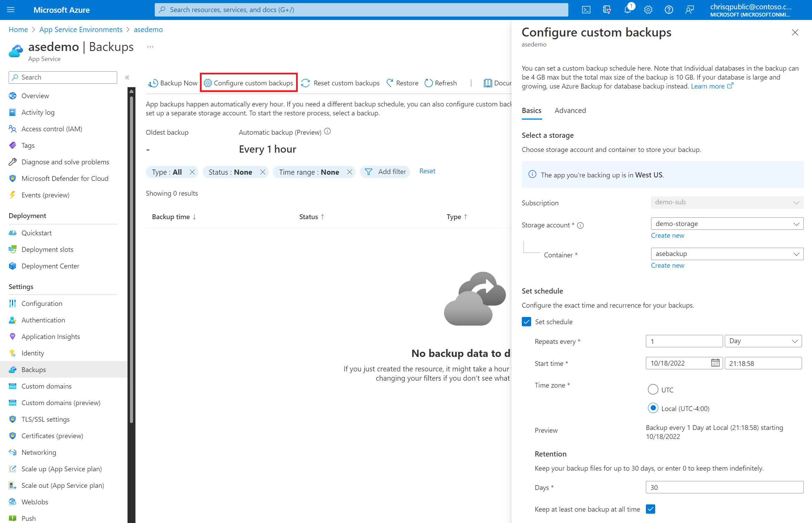Click the Refresh icon
812x523 pixels.
428,83
